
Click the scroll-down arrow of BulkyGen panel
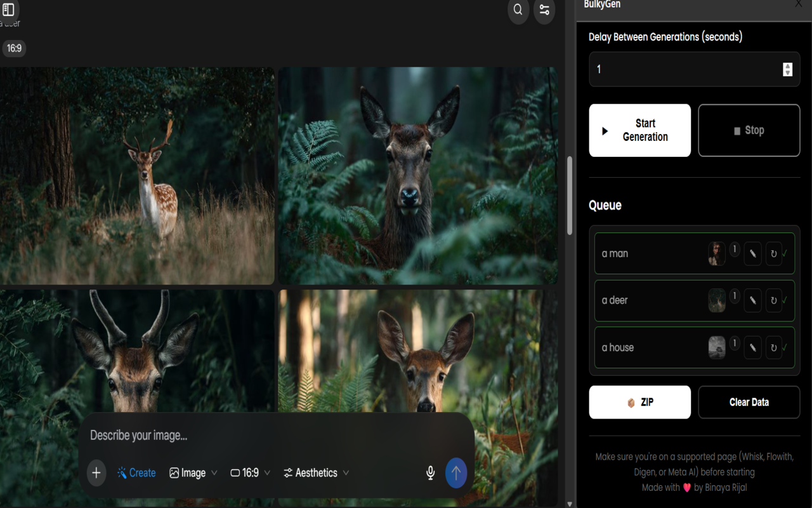coord(570,504)
